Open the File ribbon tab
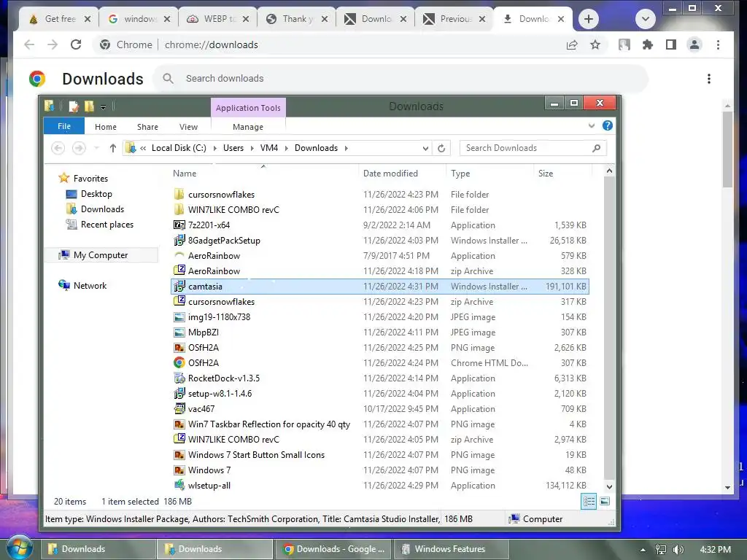Viewport: 747px width, 560px height. coord(64,126)
